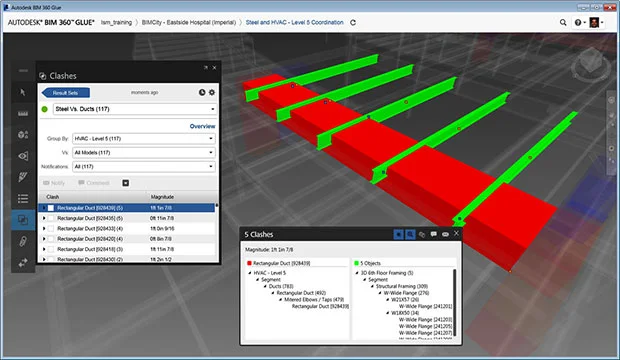Open the comment icon in 5 Clashes panel
The image size is (620, 360).
tap(433, 234)
